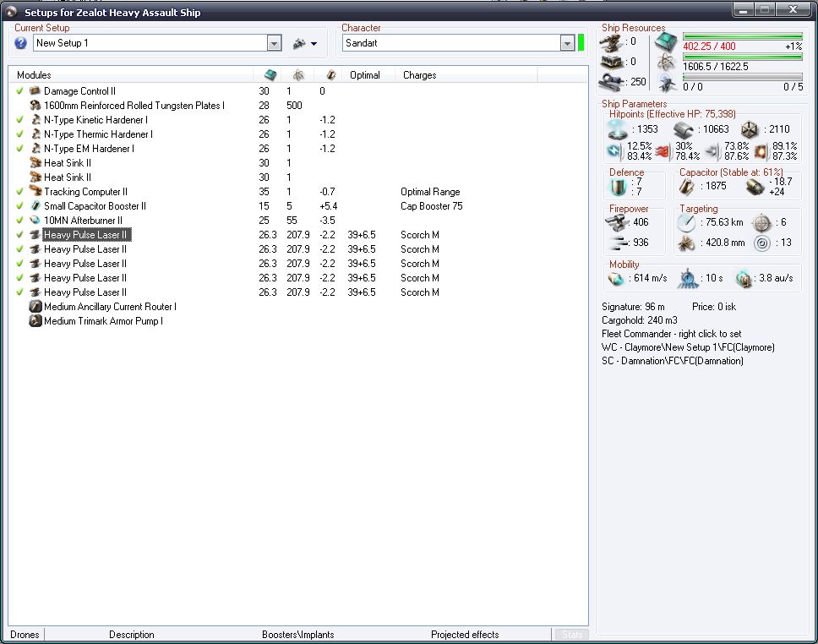Click the shield hitpoints icon
The width and height of the screenshot is (818, 644).
[617, 129]
